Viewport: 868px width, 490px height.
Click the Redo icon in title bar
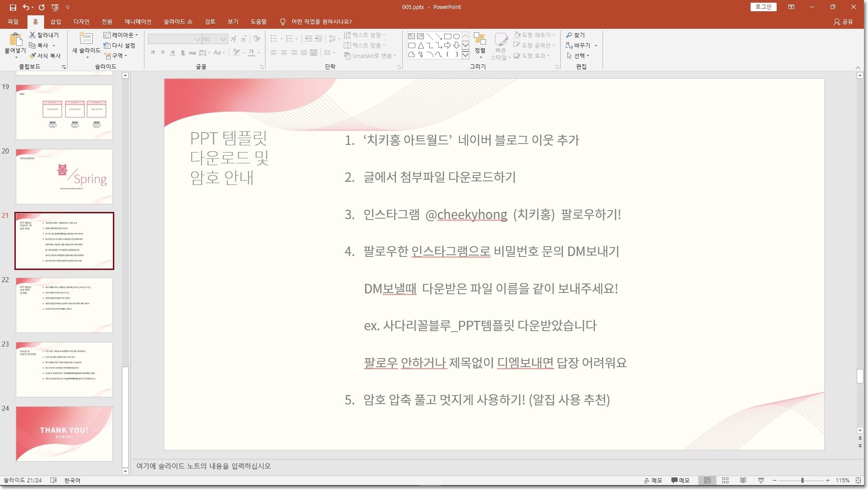click(x=41, y=7)
